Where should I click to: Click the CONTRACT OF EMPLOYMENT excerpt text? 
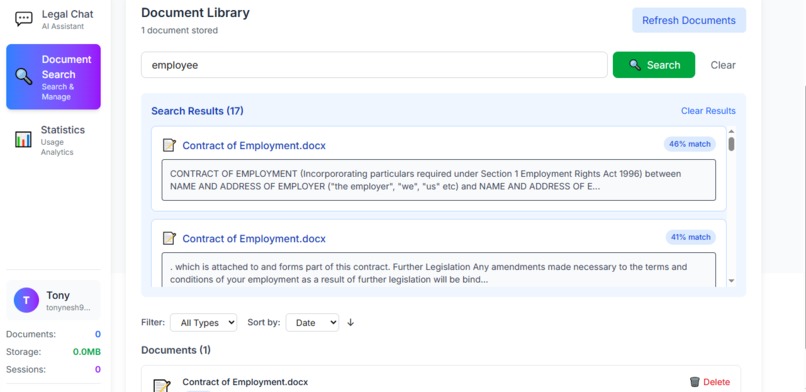pos(438,180)
